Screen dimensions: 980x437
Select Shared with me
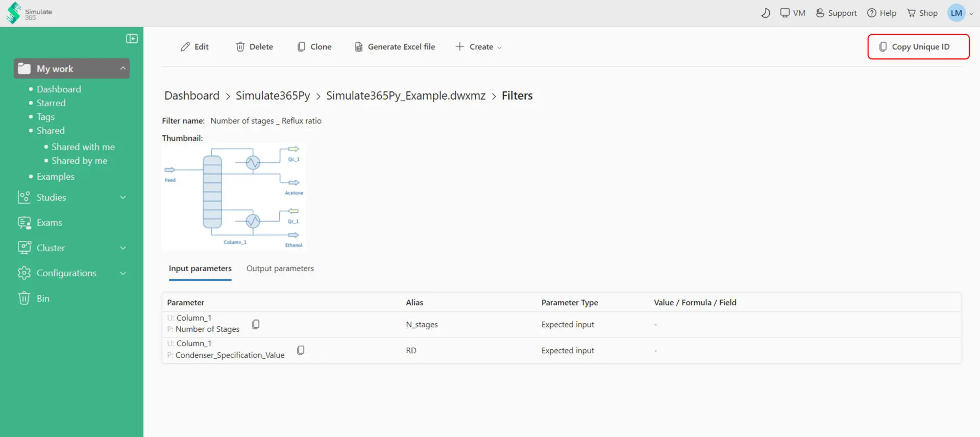(83, 147)
